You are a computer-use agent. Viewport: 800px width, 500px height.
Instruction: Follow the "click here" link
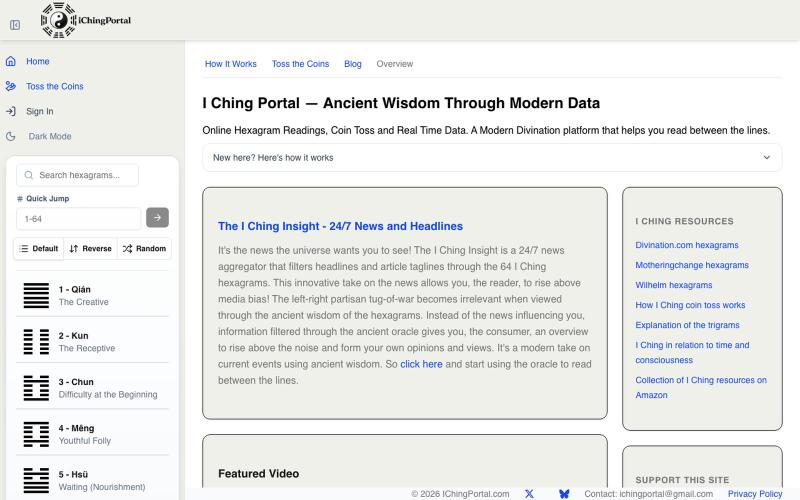(421, 364)
